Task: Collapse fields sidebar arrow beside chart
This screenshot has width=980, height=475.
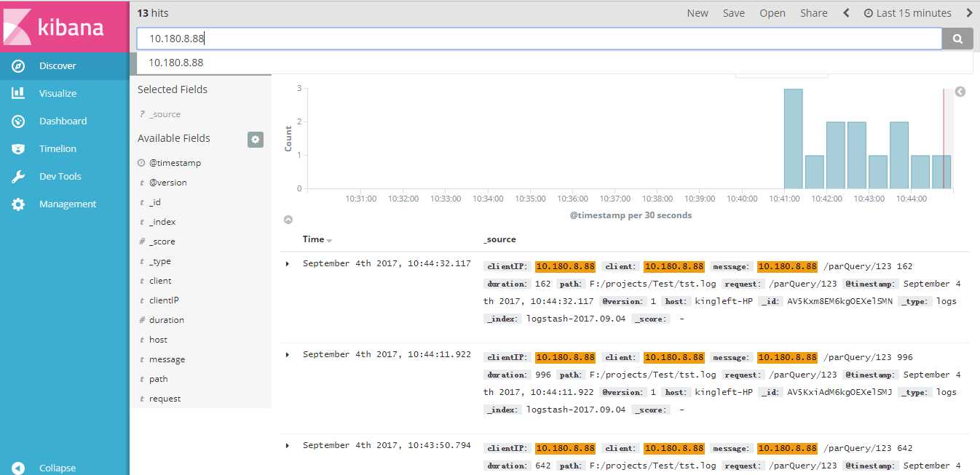Action: click(960, 92)
